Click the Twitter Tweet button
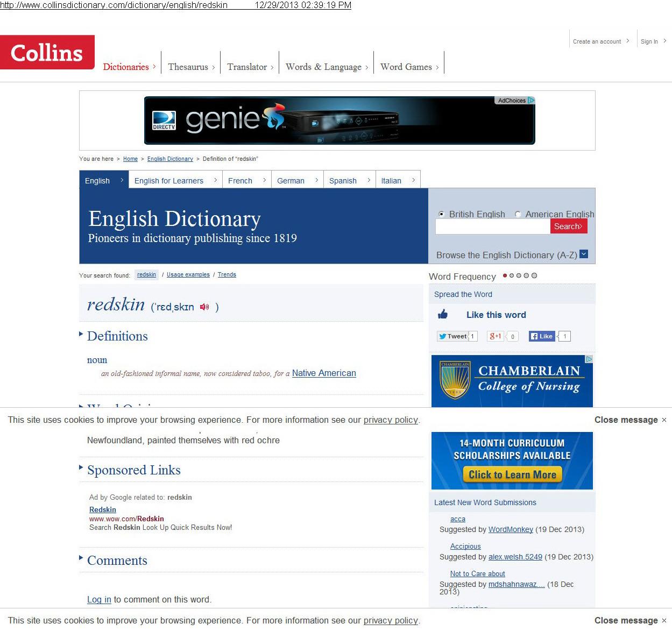The width and height of the screenshot is (672, 631). tap(452, 336)
